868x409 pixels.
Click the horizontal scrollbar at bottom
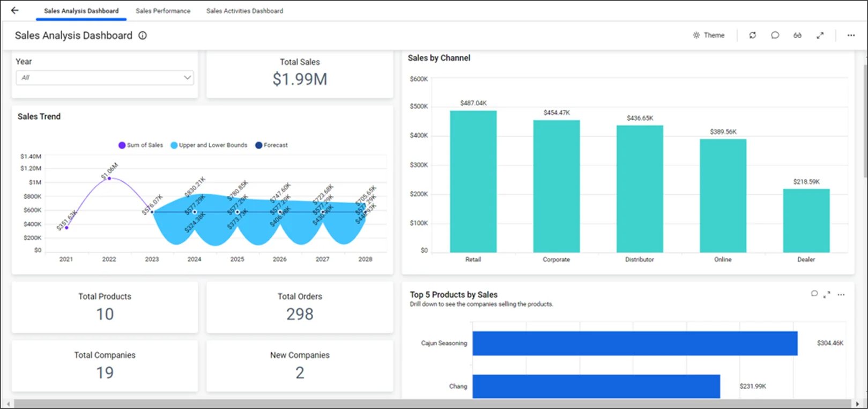432,404
